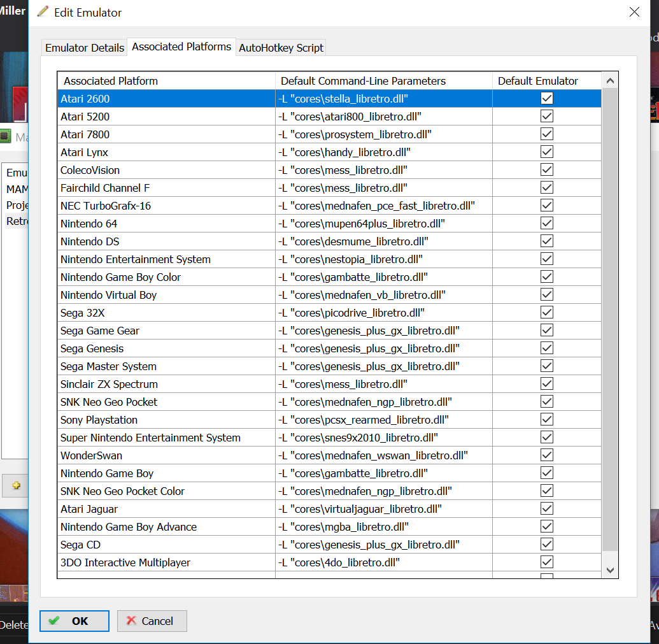This screenshot has height=644, width=659.
Task: Click the picodrive_libretro.dll parameter cell
Action: click(384, 313)
